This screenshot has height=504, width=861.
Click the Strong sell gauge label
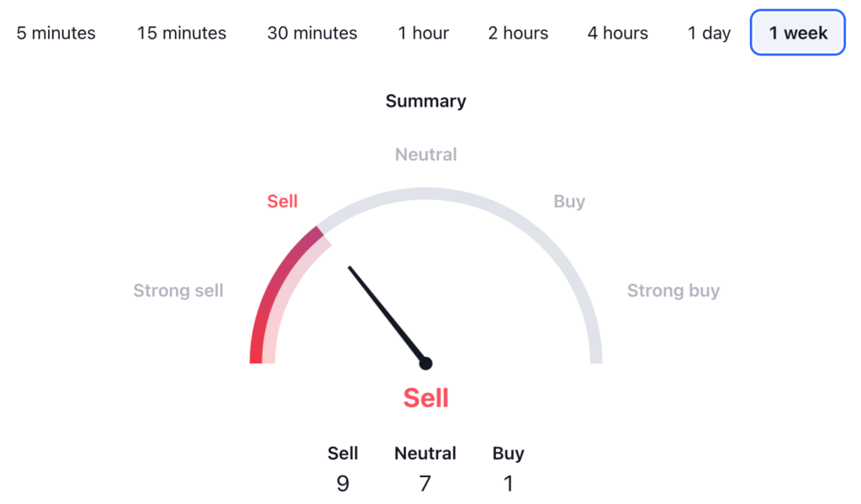(178, 291)
